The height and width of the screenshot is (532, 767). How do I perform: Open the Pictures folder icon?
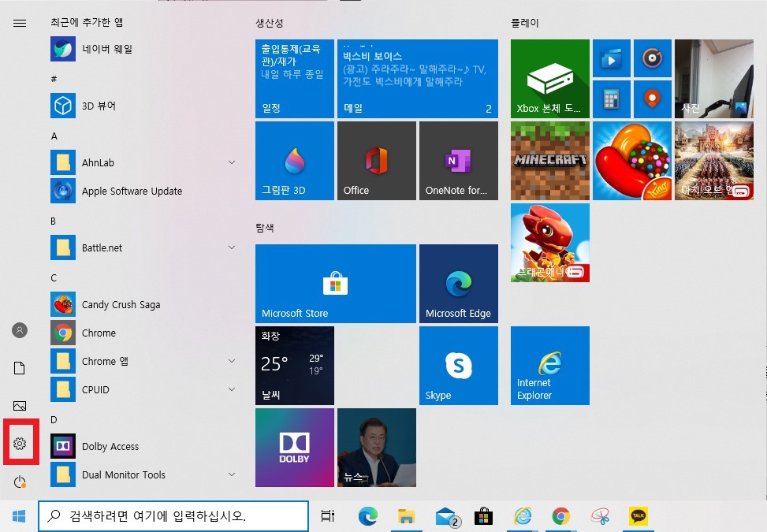(x=20, y=406)
